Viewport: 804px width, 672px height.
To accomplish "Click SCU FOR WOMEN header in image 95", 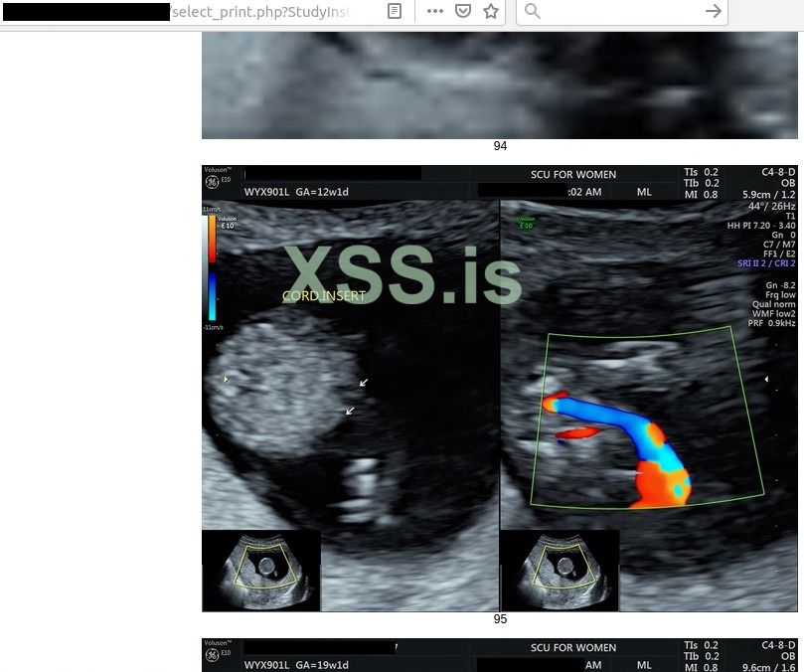I will [573, 174].
